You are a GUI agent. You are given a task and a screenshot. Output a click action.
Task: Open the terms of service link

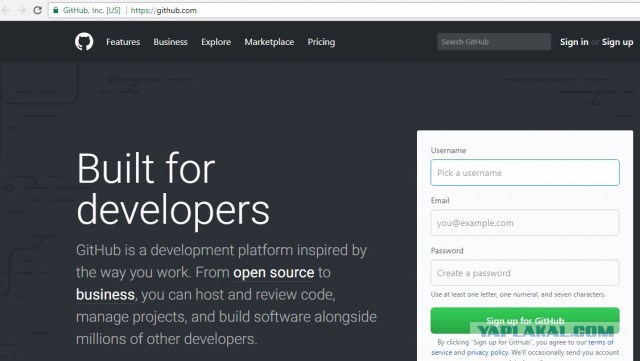click(x=600, y=342)
